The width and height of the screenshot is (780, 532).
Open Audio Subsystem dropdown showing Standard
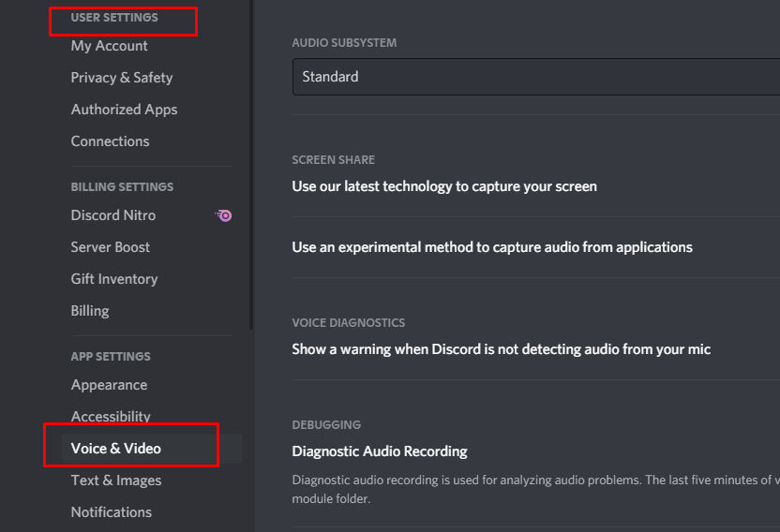point(536,77)
